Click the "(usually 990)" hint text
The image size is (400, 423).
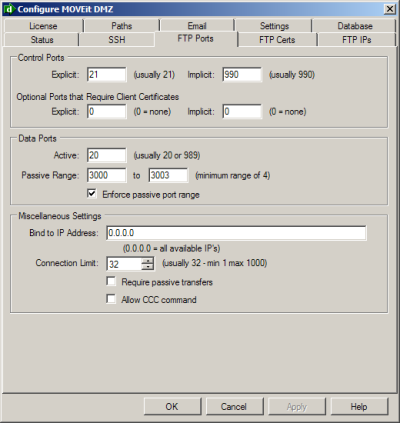(x=292, y=75)
